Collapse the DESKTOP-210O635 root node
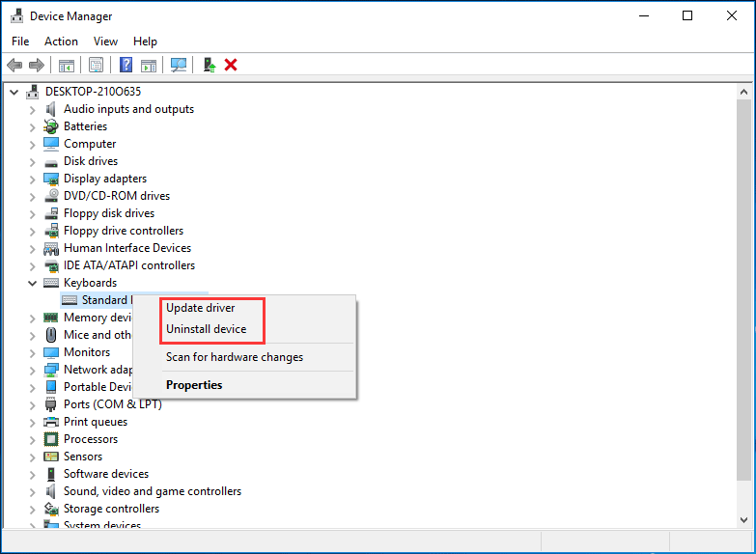Viewport: 756px width, 554px height. (x=14, y=92)
